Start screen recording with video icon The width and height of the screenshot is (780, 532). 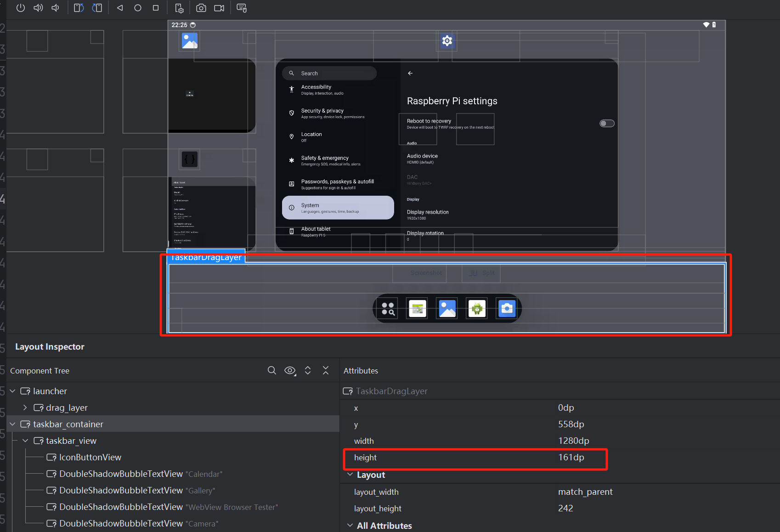click(x=219, y=8)
